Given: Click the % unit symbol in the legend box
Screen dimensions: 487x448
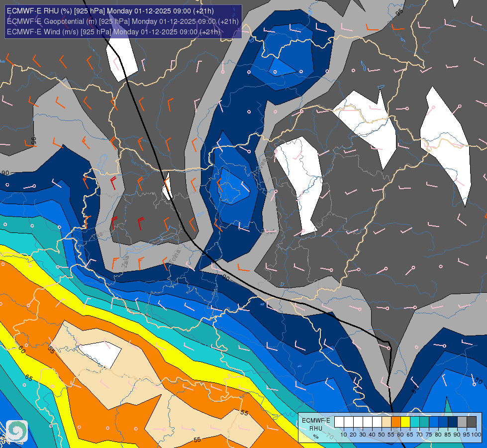Looking at the screenshot, I should (316, 437).
